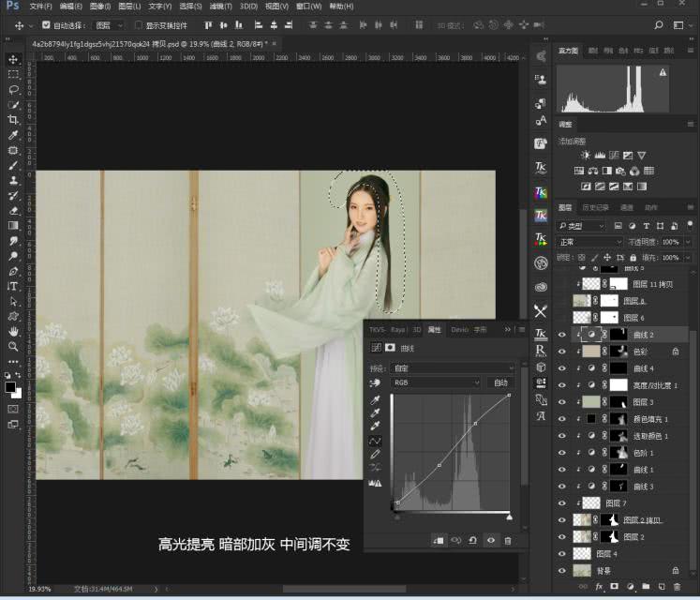Reset the curves adjustment to defaults

[473, 540]
